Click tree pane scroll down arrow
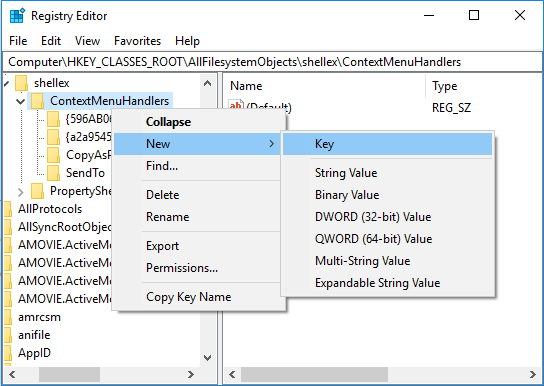 [207, 358]
